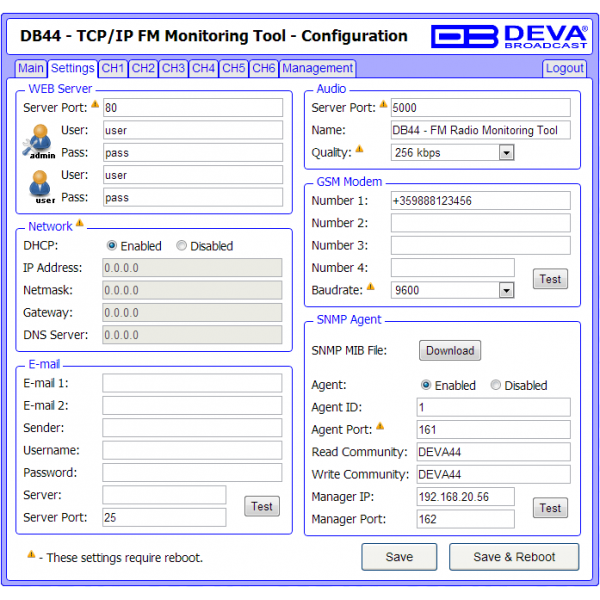Go to the Management tab
The image size is (600, 600).
(x=318, y=68)
